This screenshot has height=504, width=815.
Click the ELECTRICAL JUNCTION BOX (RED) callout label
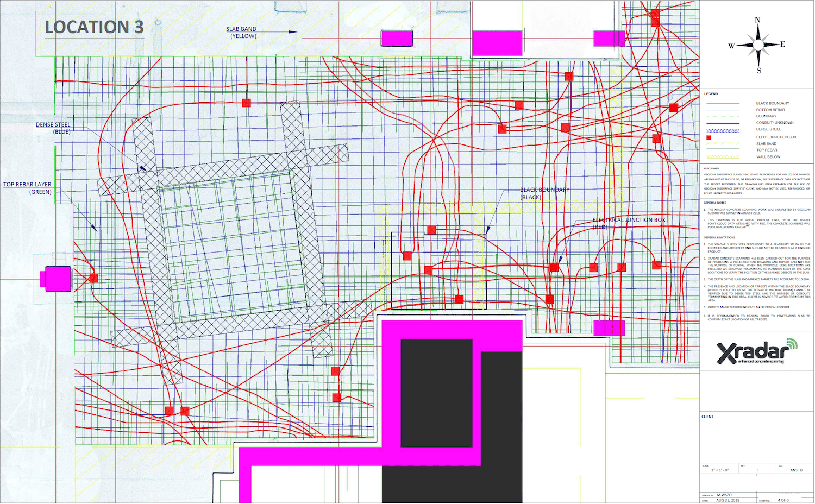[628, 223]
